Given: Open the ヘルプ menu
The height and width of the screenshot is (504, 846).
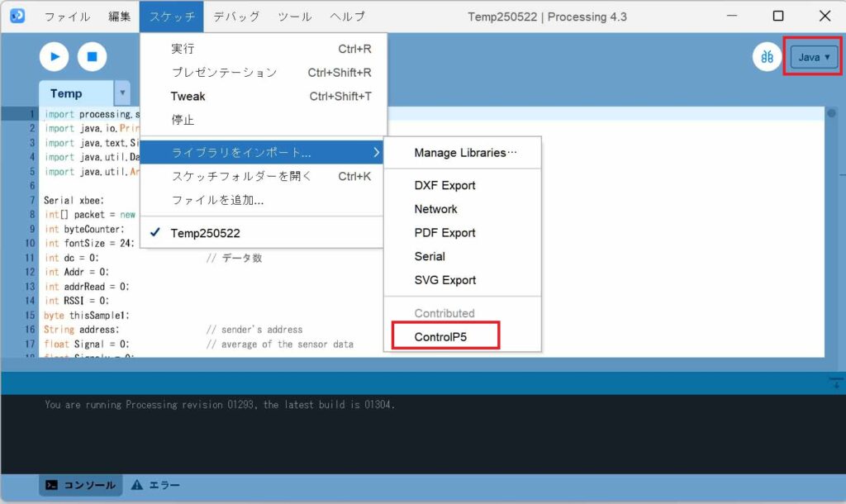Looking at the screenshot, I should (x=348, y=17).
